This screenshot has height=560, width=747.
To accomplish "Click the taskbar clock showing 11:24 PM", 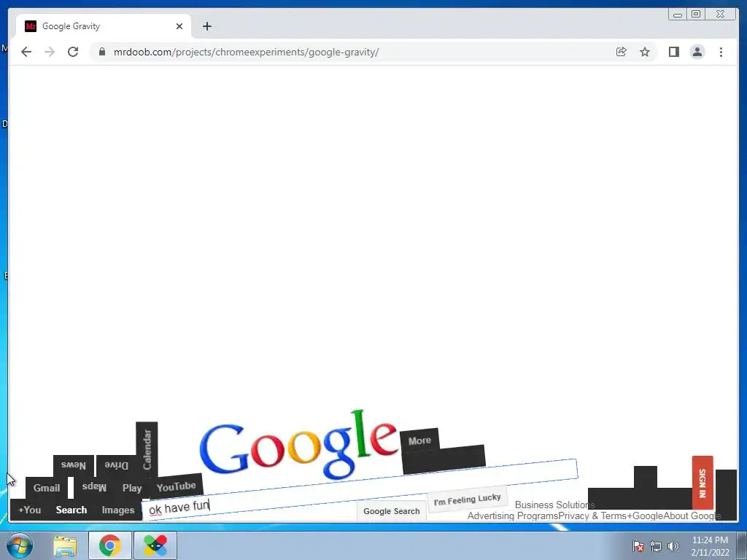I will click(710, 546).
